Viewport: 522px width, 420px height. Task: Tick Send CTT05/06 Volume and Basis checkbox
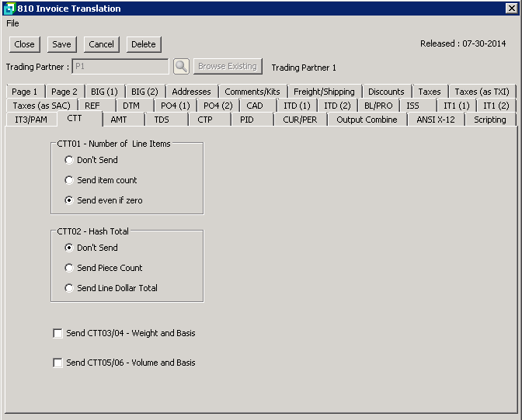click(x=57, y=363)
